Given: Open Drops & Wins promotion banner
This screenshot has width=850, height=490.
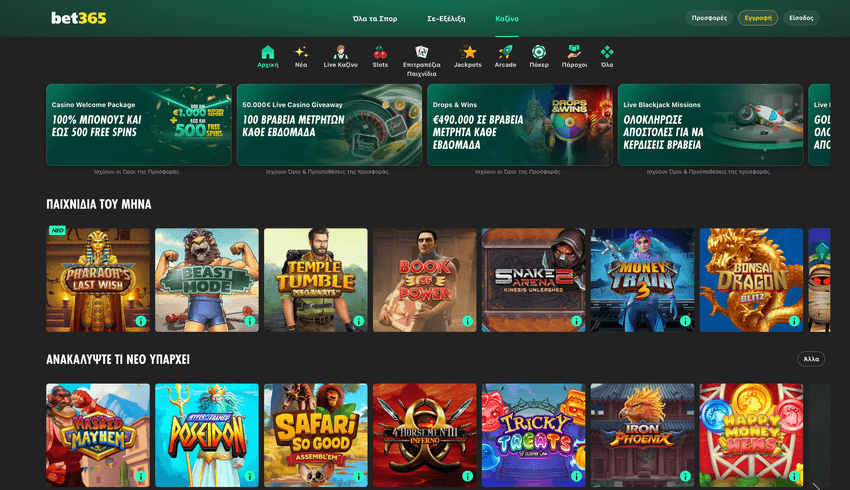Looking at the screenshot, I should click(520, 125).
